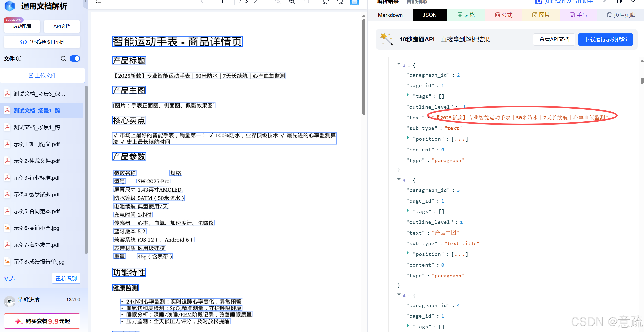Collapse JSON node 4

point(399,295)
